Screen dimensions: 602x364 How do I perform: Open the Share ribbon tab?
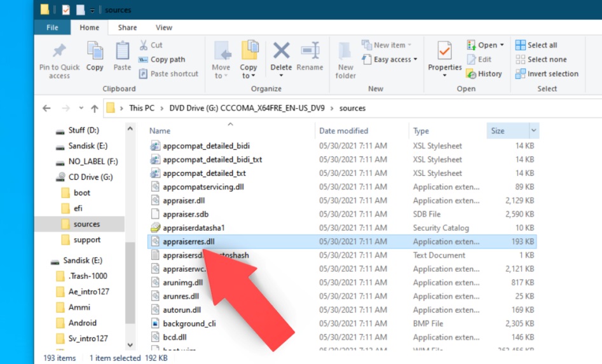127,27
